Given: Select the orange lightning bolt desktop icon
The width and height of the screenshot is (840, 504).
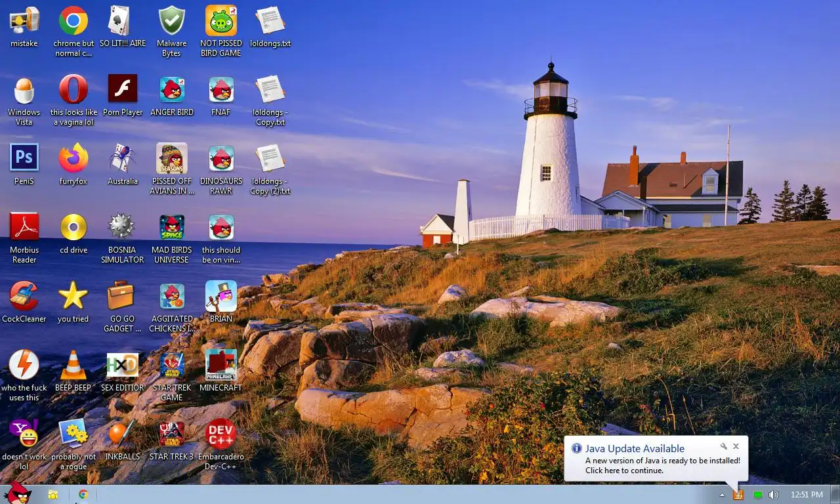Looking at the screenshot, I should point(24,366).
